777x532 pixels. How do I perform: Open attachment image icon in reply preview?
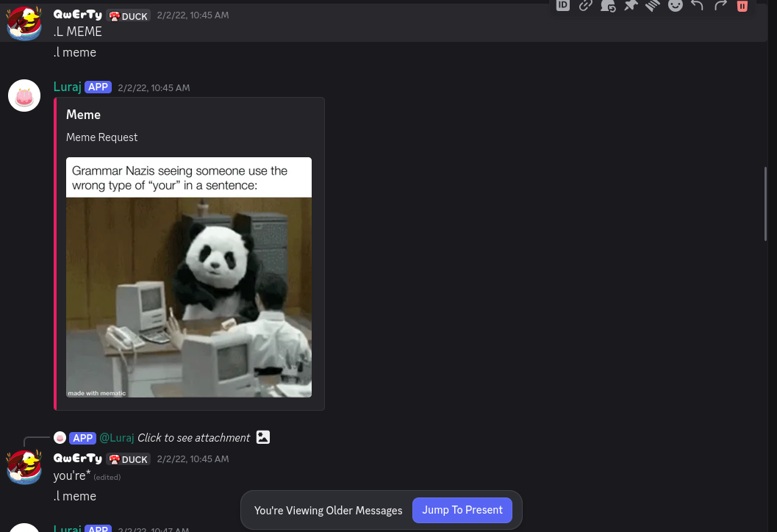[263, 437]
